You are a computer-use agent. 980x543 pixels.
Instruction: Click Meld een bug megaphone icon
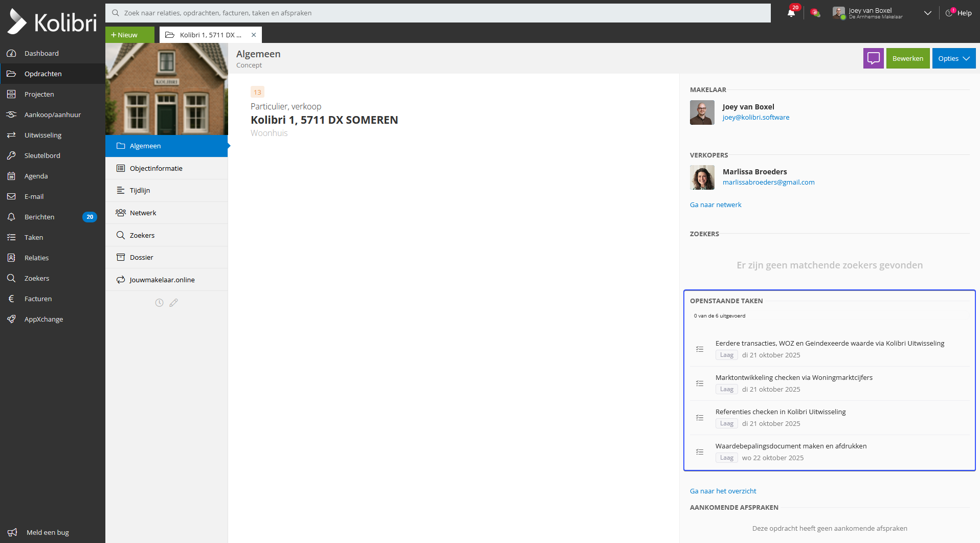pos(12,532)
